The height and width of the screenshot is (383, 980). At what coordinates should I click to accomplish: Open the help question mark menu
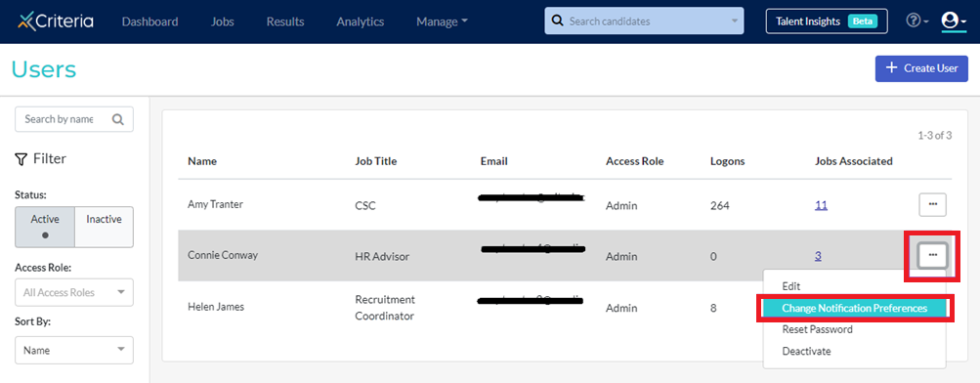[x=916, y=21]
